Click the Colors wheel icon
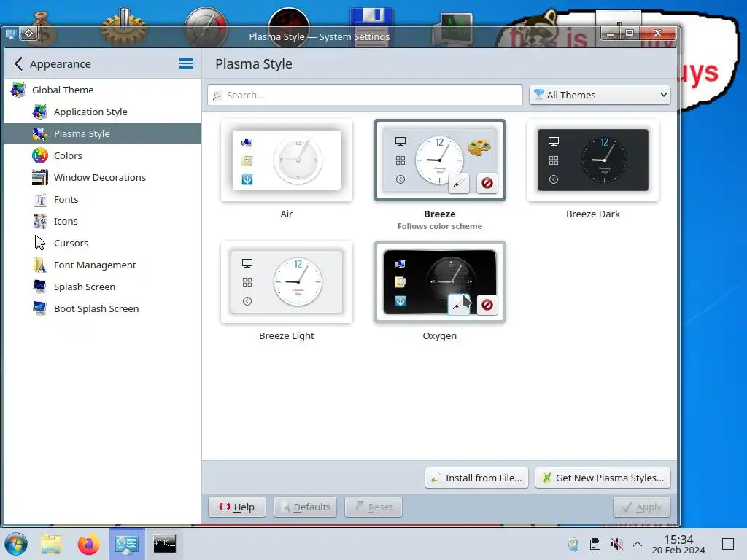Viewport: 747px width, 560px height. pyautogui.click(x=40, y=155)
